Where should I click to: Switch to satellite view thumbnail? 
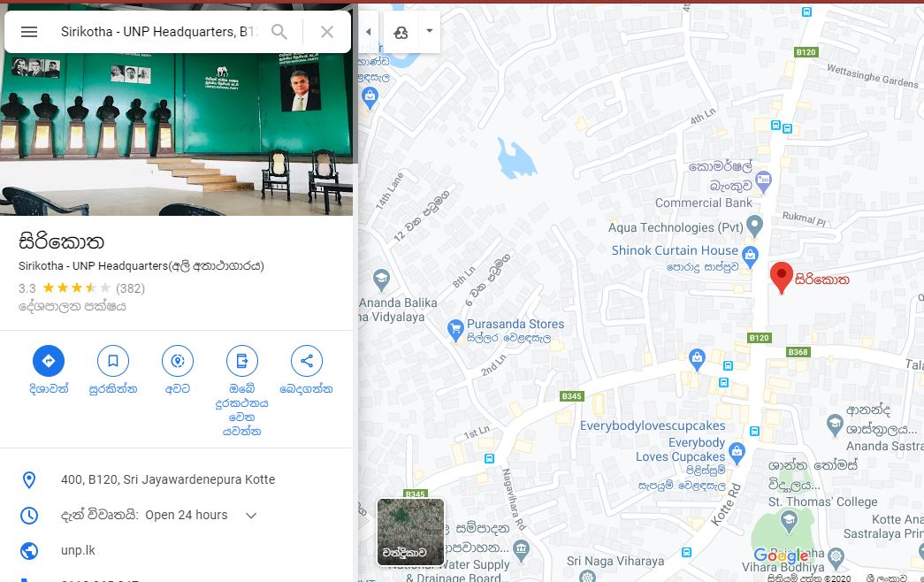[410, 532]
